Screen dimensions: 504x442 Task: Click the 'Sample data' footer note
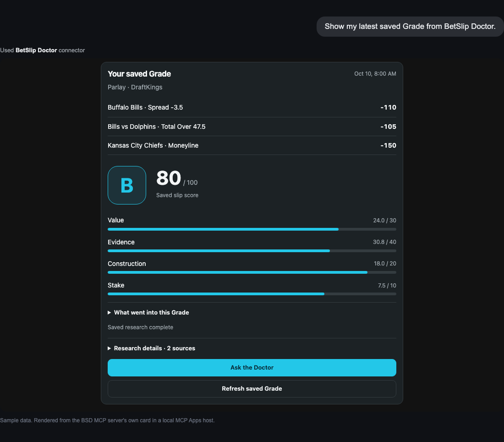107,420
